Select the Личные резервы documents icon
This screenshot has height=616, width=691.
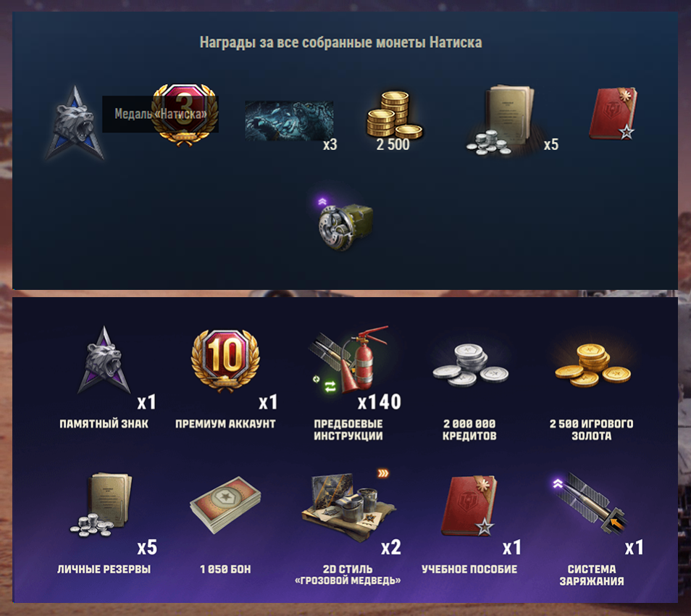[102, 505]
